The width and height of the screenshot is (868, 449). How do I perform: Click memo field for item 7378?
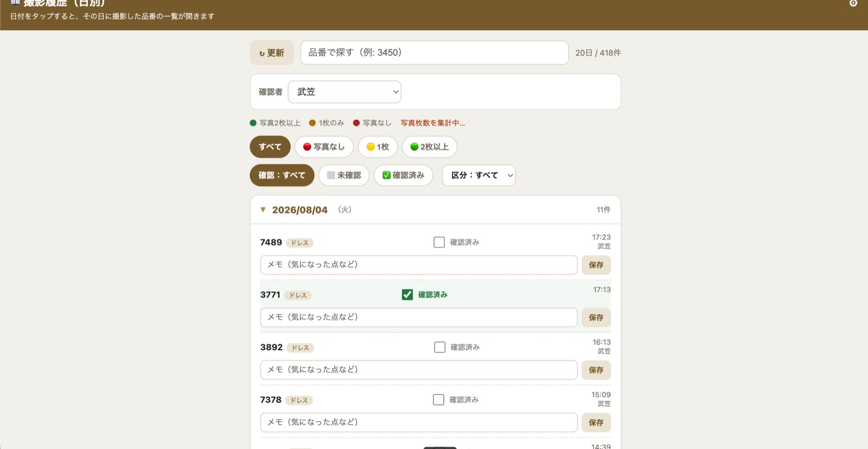[419, 422]
